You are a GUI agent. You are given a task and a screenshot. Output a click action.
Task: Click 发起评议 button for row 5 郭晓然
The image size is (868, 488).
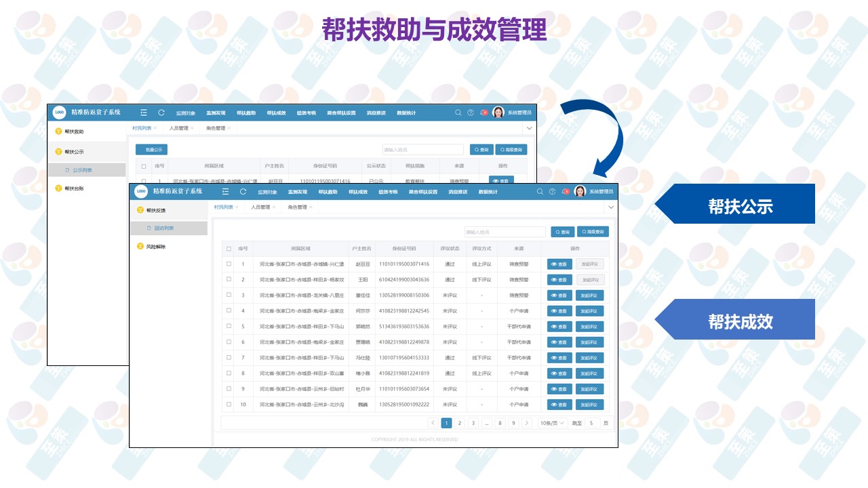click(589, 327)
